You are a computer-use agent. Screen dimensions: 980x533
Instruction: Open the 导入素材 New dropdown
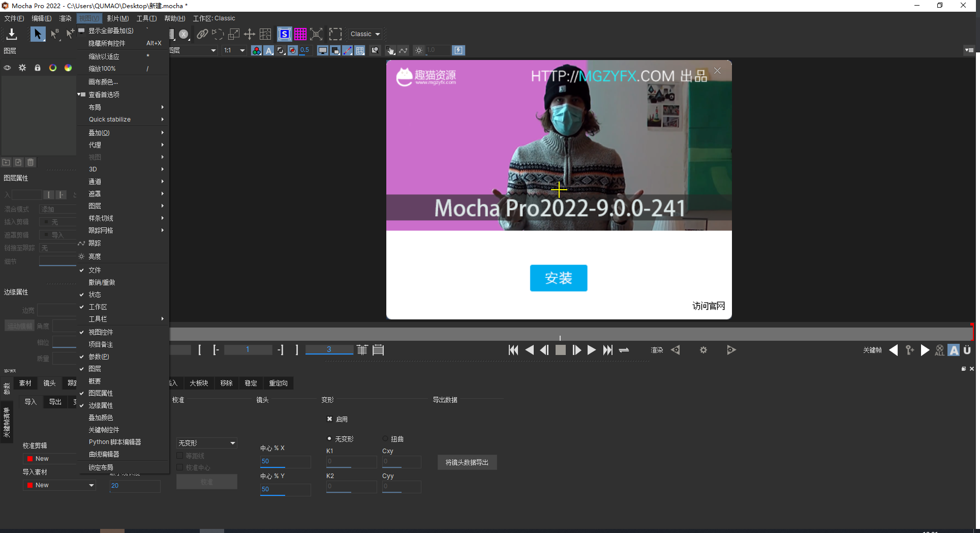pyautogui.click(x=60, y=485)
